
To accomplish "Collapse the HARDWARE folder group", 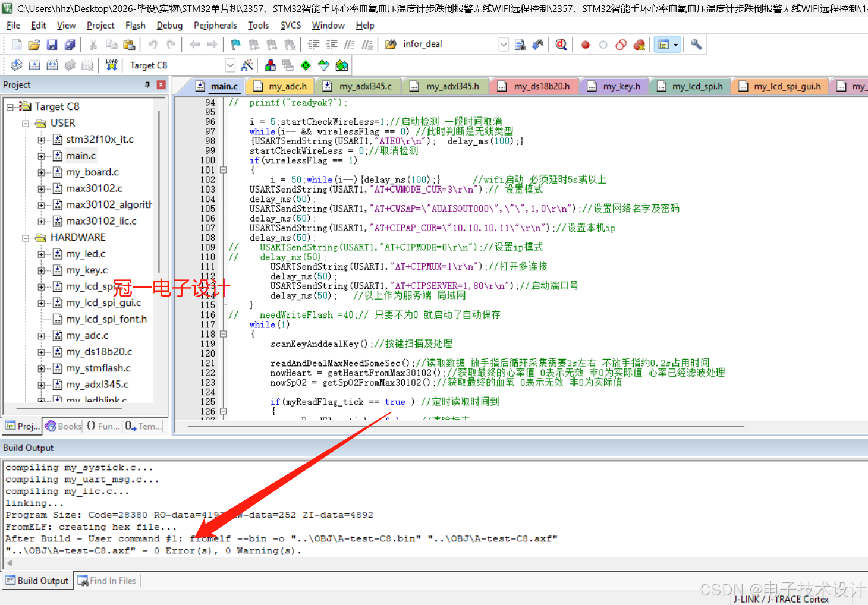I will pos(26,238).
